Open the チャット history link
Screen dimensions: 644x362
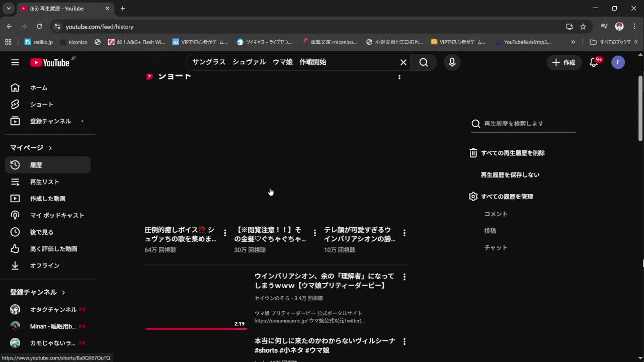496,247
